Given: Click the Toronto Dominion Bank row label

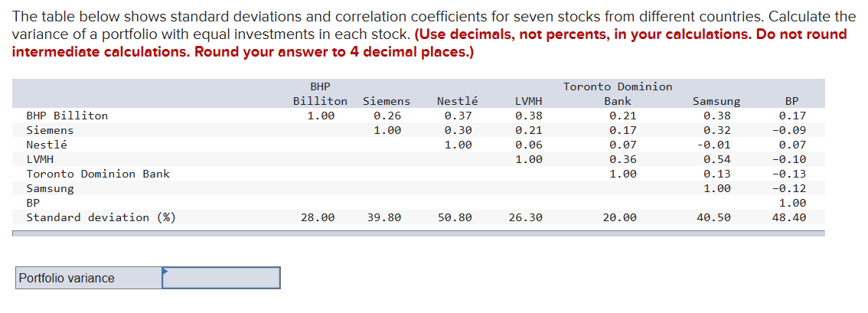Looking at the screenshot, I should 98,174.
